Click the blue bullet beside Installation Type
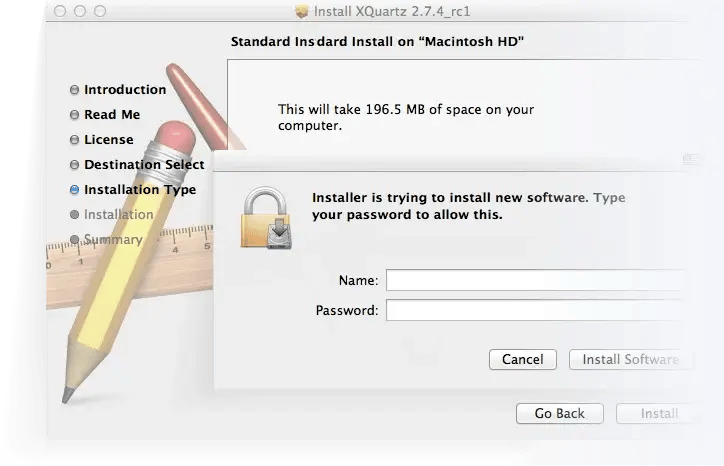The image size is (724, 466). pyautogui.click(x=74, y=190)
